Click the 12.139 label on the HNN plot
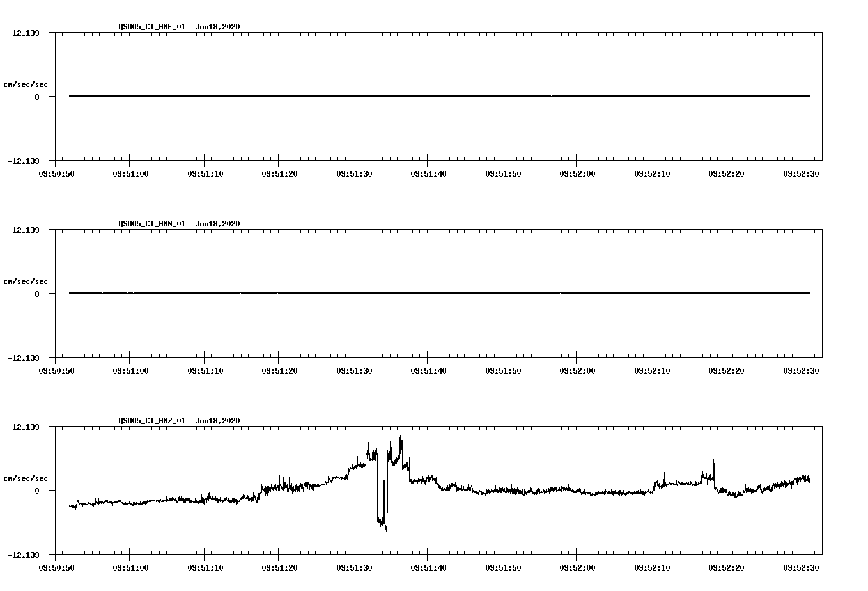868x591 pixels. 26,230
